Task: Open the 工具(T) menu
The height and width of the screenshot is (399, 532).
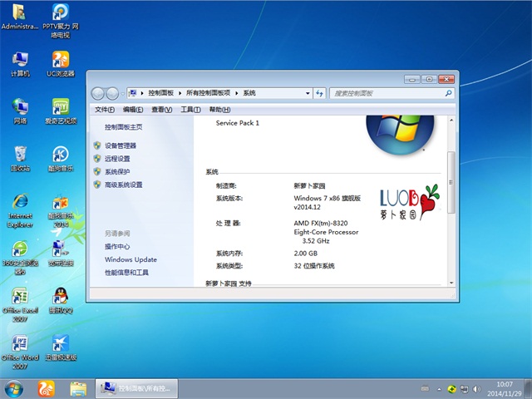Action: coord(190,110)
